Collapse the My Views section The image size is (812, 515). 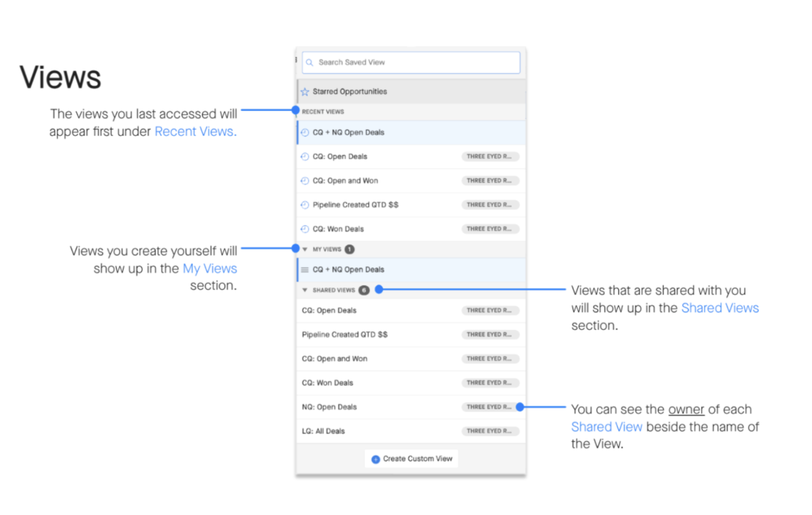[305, 249]
